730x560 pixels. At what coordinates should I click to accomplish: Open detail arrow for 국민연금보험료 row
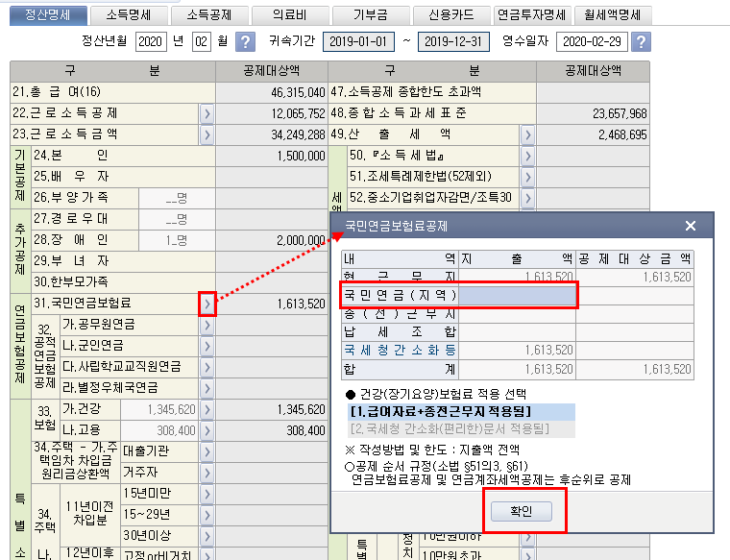(x=207, y=304)
